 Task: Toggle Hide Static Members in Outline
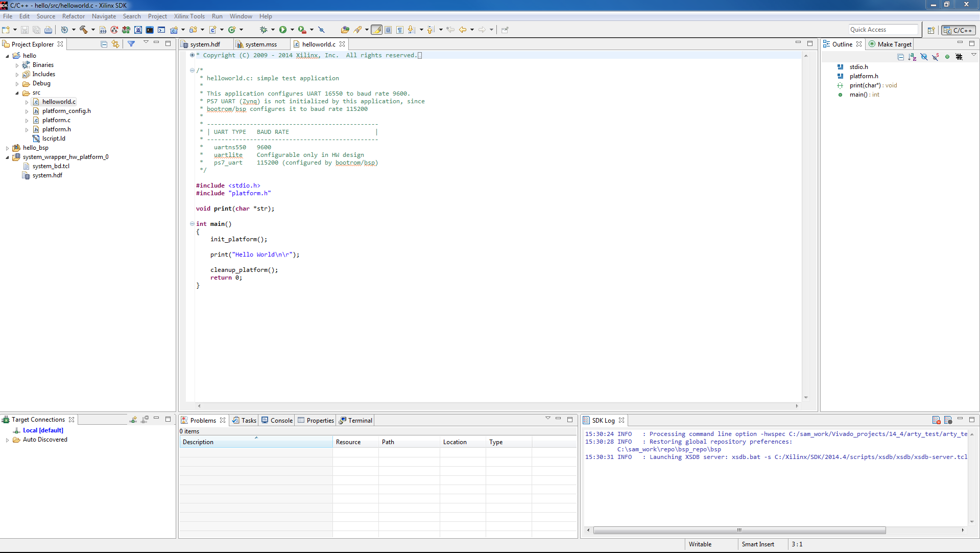936,57
